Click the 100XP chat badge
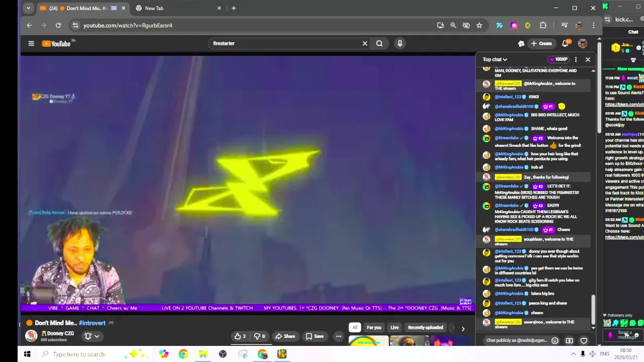 [558, 59]
